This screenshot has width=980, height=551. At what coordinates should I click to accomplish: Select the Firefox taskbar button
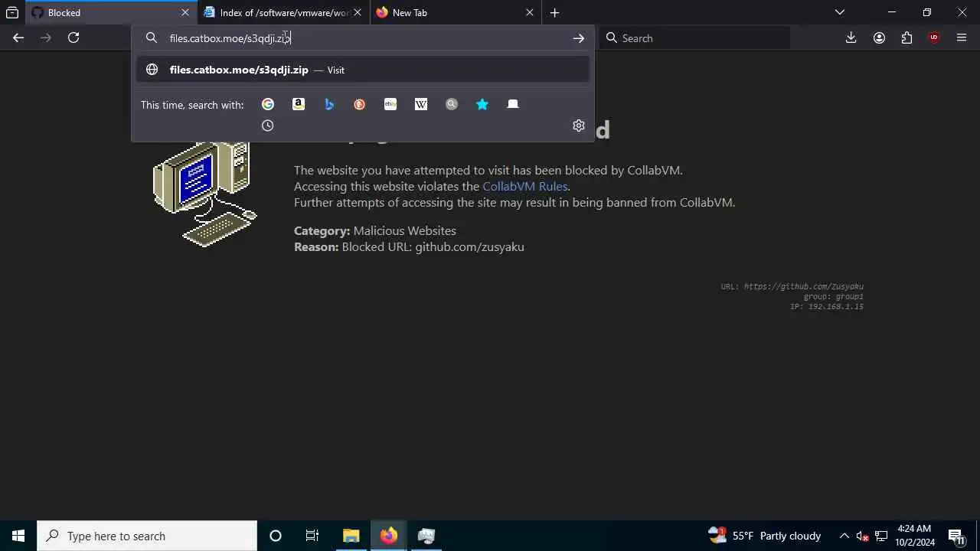389,536
